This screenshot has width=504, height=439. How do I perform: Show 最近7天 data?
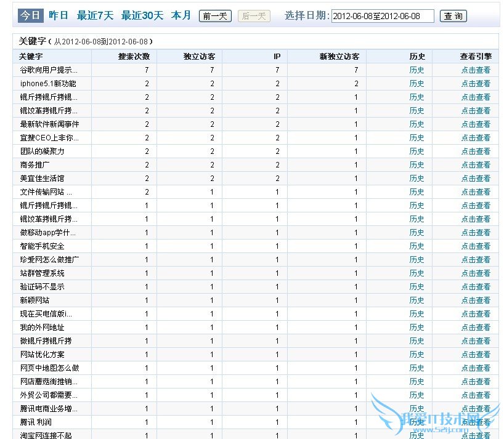click(x=95, y=15)
